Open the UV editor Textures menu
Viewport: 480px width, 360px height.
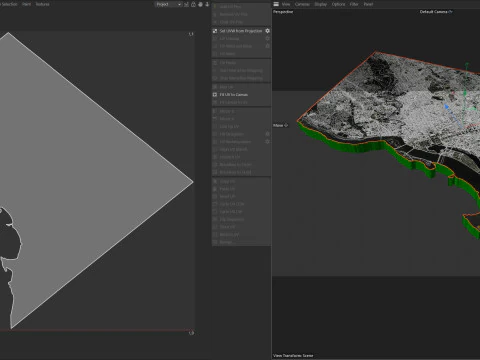pyautogui.click(x=43, y=4)
